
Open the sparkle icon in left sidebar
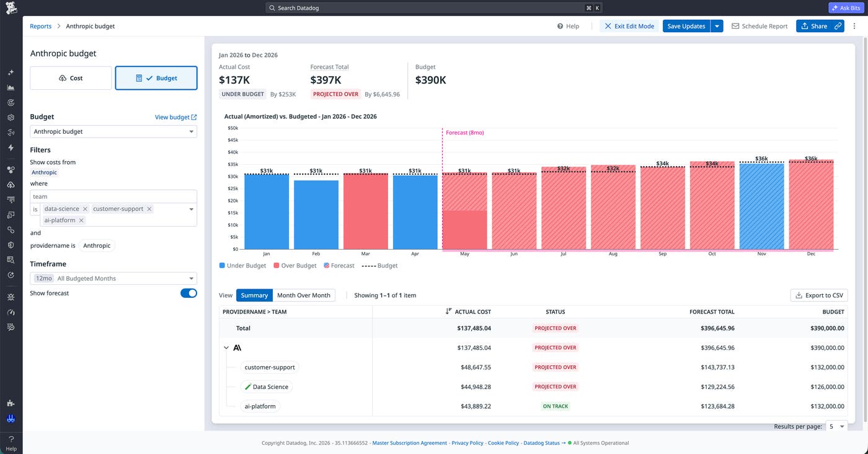[11, 72]
